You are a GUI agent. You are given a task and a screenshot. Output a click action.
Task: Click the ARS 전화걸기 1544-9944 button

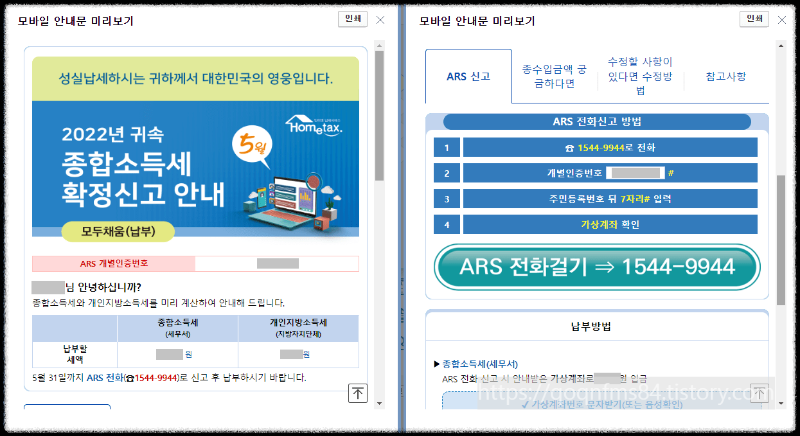pyautogui.click(x=597, y=267)
